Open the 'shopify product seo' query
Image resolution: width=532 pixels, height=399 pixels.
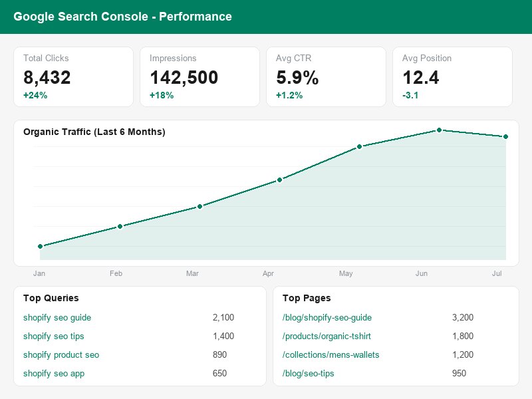[x=61, y=355]
